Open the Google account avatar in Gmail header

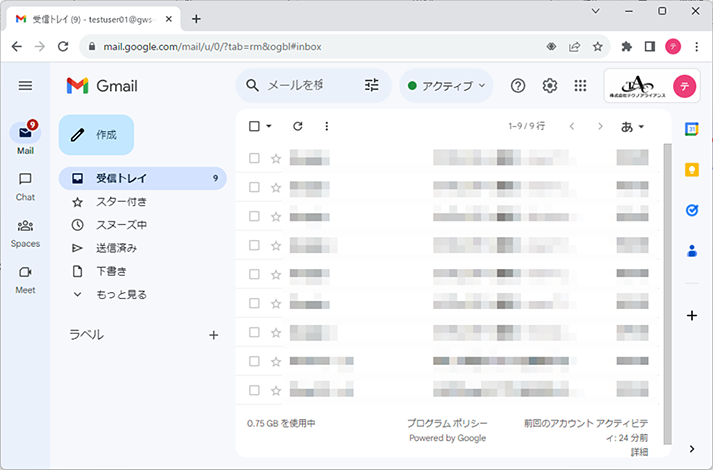[684, 86]
